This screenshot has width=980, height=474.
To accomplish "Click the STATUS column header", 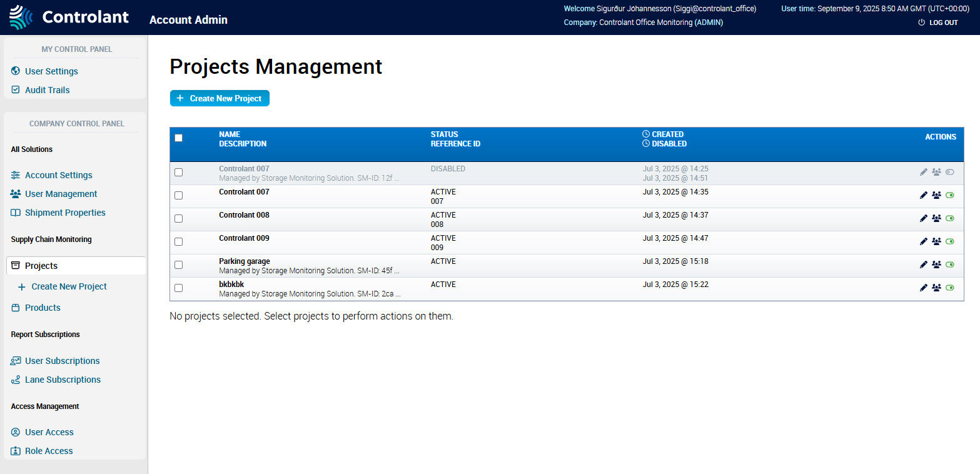I will coord(444,134).
